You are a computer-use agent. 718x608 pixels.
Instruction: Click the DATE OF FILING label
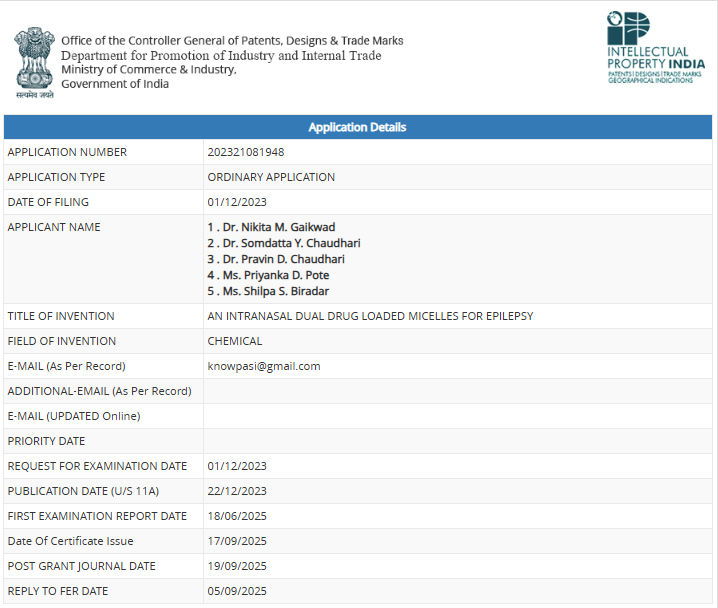click(48, 202)
